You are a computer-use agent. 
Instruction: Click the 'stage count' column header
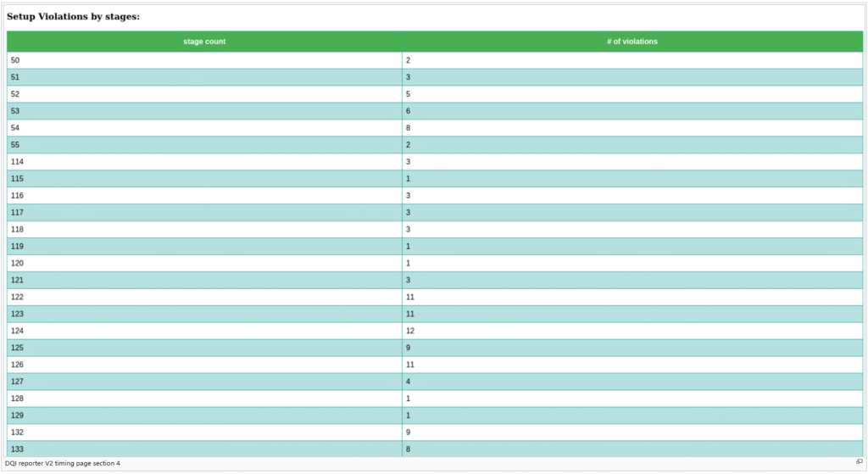coord(204,42)
